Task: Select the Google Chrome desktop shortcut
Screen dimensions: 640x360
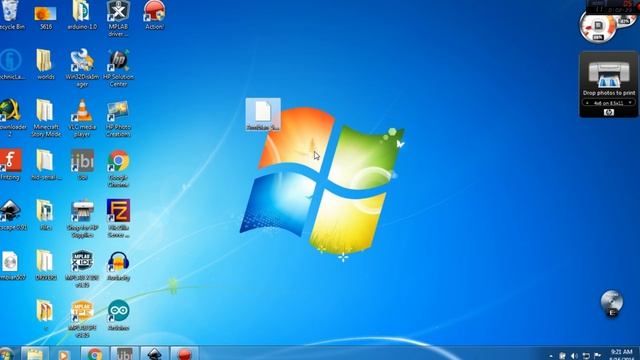Action: coord(118,169)
